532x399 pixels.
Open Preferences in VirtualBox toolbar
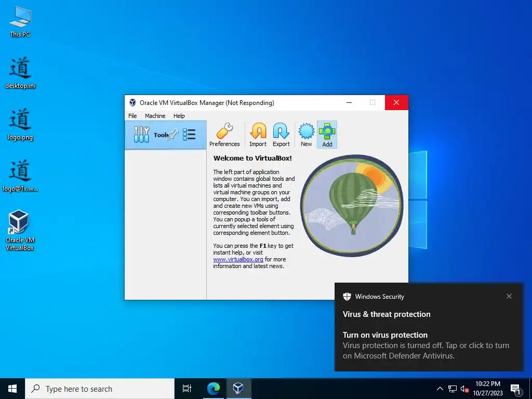[x=224, y=135]
